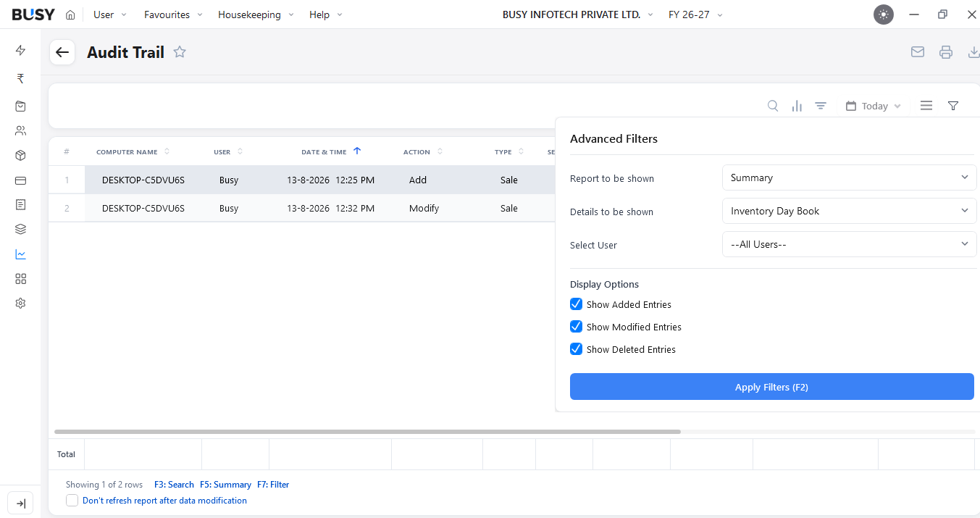This screenshot has height=518, width=980.
Task: Click the bar chart summary icon
Action: pos(797,106)
